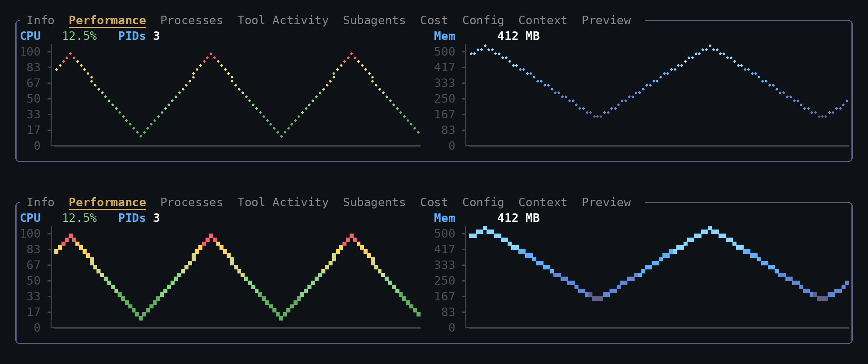Go to Config tab in dotted-graph panel

[483, 20]
